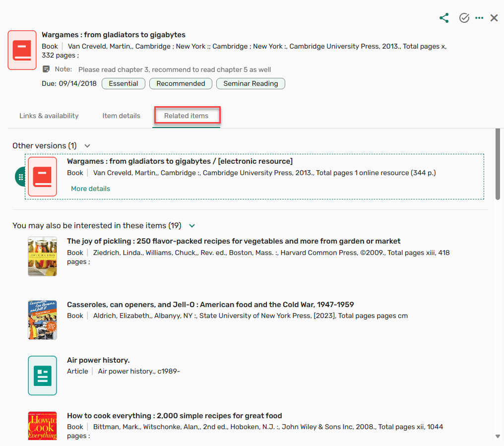Click the note text about chapter 3
Image resolution: width=504 pixels, height=446 pixels.
[x=175, y=70]
